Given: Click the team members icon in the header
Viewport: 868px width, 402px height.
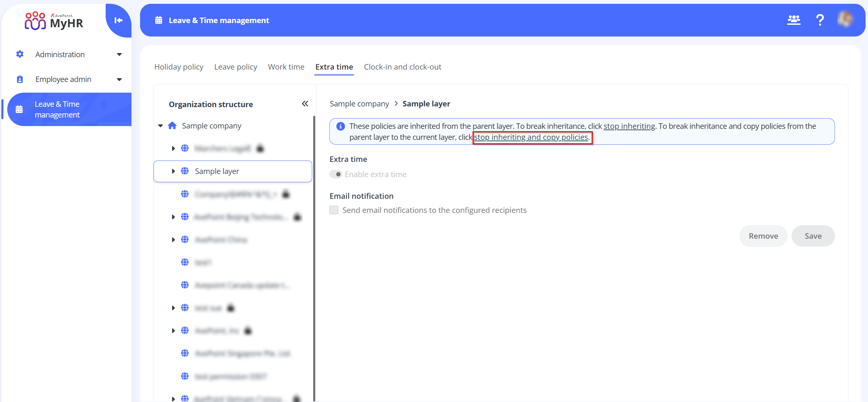Looking at the screenshot, I should pyautogui.click(x=794, y=20).
